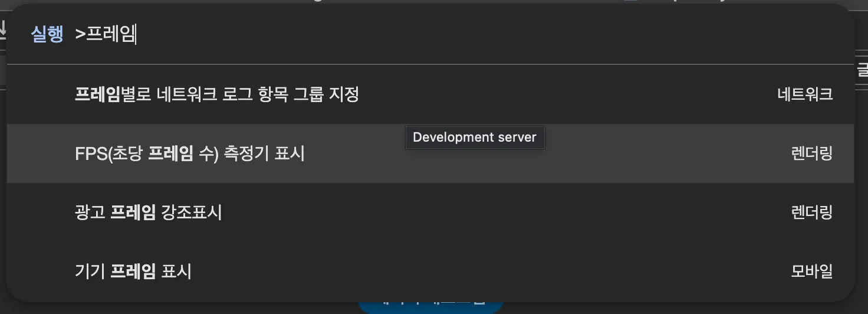
Task: Click the 모바일 category tag
Action: tap(811, 272)
